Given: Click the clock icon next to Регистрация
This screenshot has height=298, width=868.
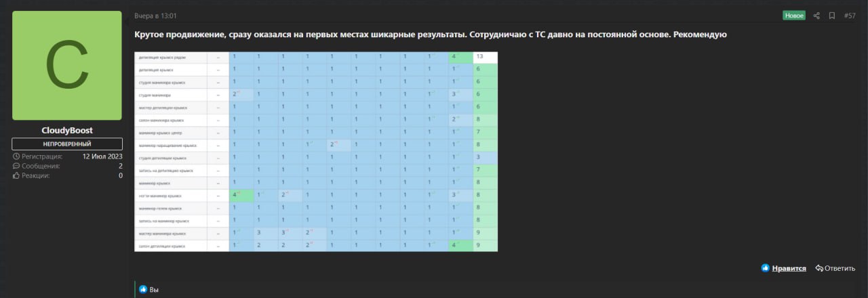Looking at the screenshot, I should coord(16,156).
